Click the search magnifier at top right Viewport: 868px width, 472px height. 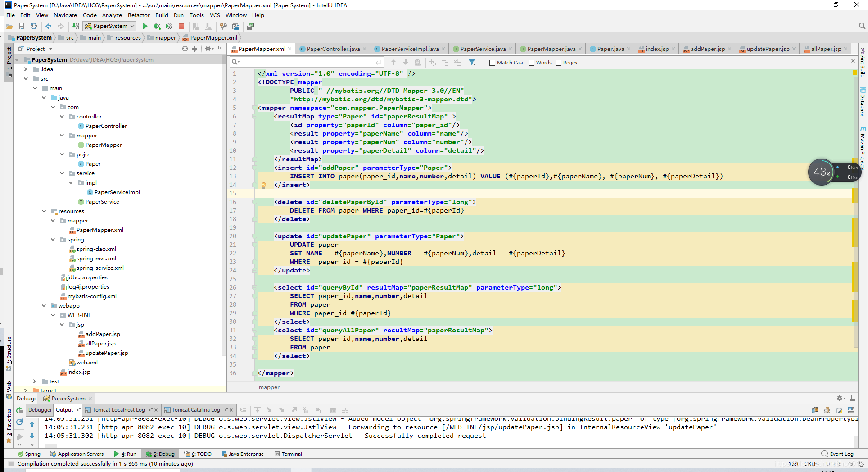862,26
